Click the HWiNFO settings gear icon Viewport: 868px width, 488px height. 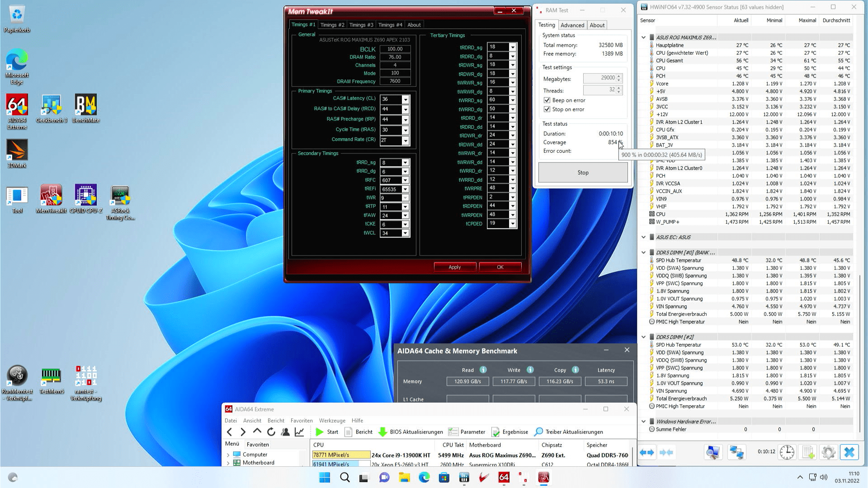828,452
